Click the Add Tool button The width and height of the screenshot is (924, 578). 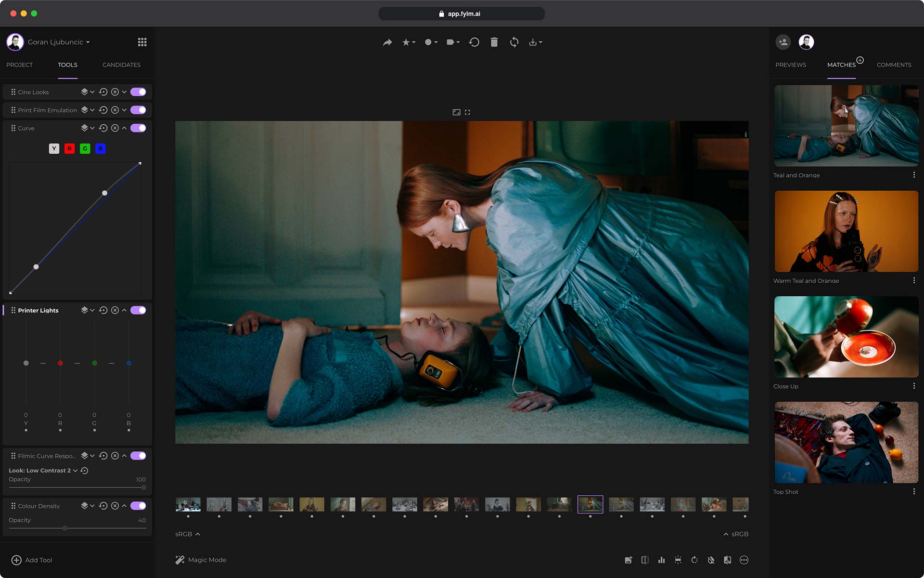click(32, 560)
